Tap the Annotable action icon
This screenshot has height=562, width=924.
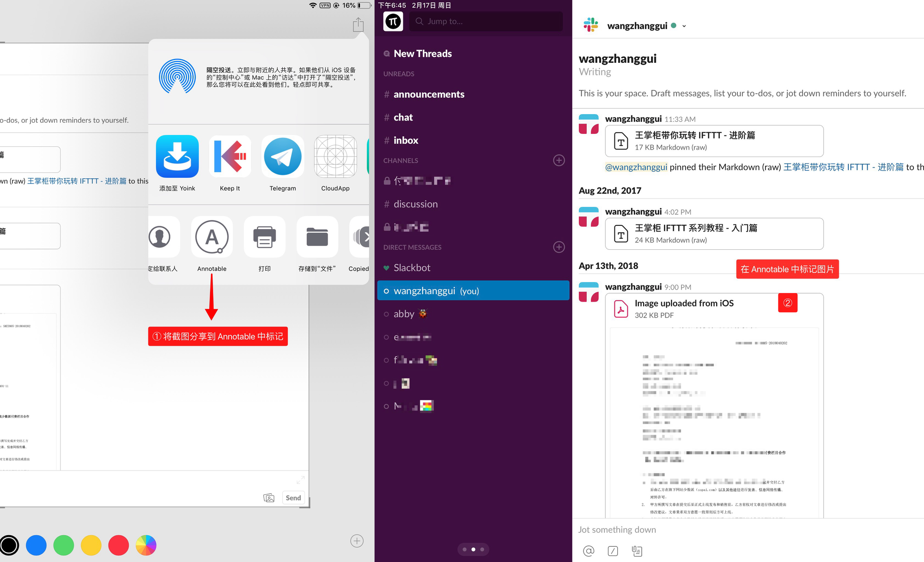(x=212, y=237)
